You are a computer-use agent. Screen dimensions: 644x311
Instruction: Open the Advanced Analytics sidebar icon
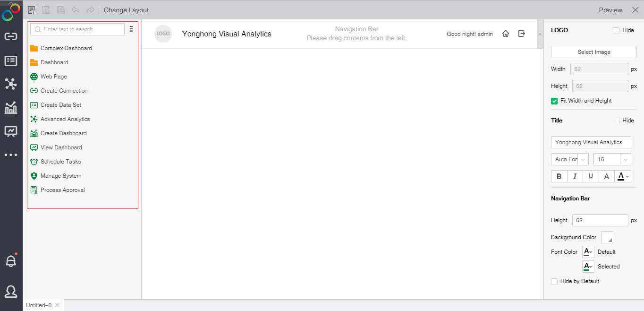point(11,84)
